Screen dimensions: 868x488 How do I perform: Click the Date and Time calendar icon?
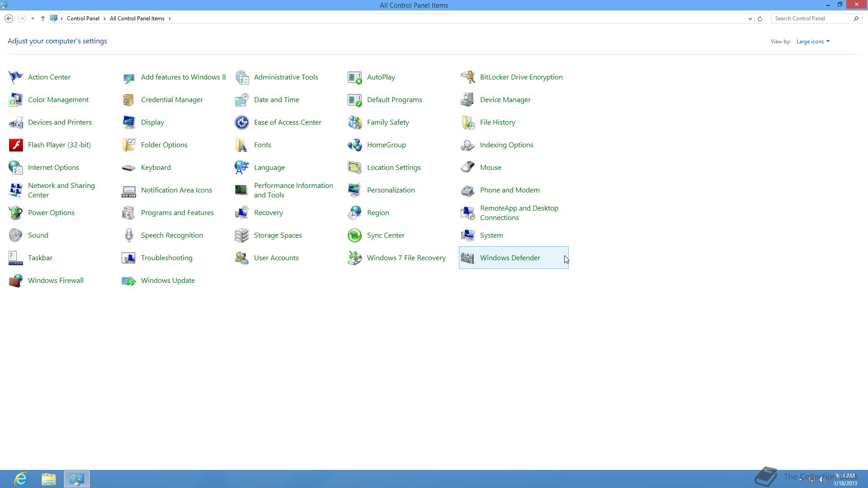[x=242, y=100]
